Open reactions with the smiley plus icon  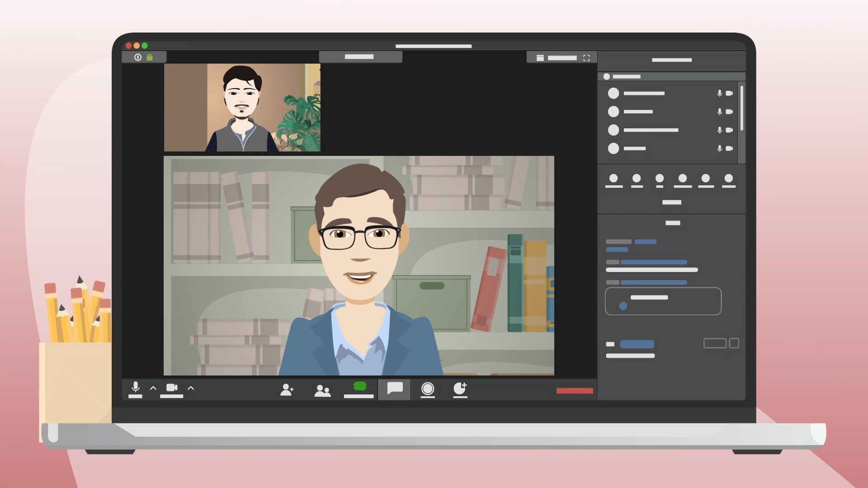460,389
